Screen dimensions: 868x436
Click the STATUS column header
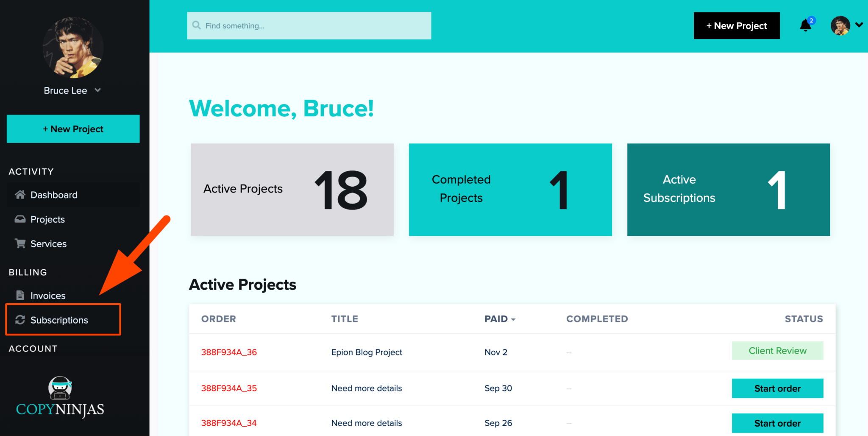coord(804,319)
